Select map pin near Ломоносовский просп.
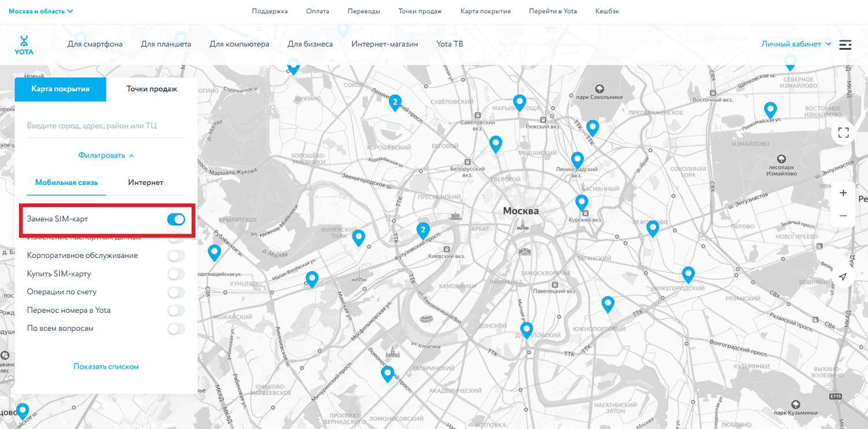The image size is (868, 429). 387,374
